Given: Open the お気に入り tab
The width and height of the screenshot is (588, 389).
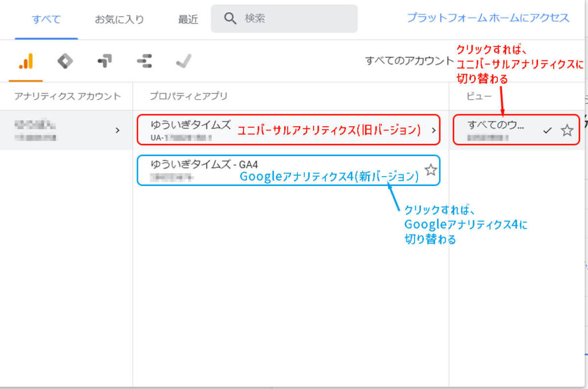Looking at the screenshot, I should [x=119, y=20].
